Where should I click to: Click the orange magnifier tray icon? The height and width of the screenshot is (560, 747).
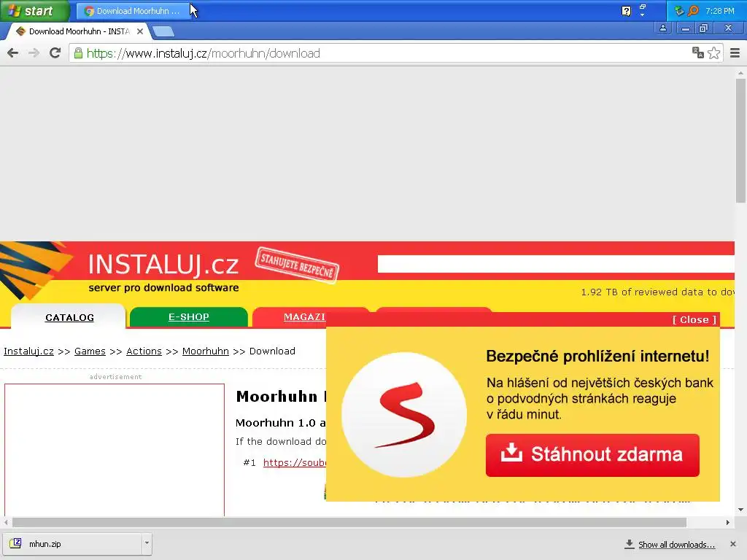coord(694,10)
